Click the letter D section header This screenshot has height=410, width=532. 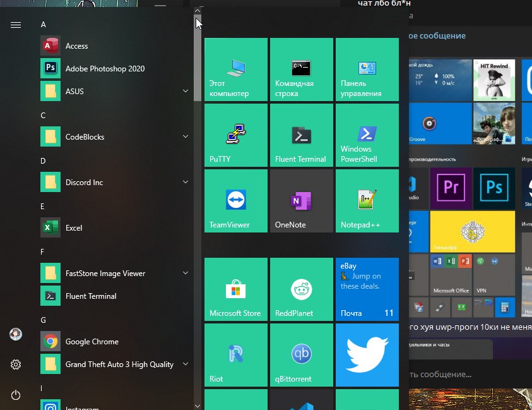(x=43, y=161)
